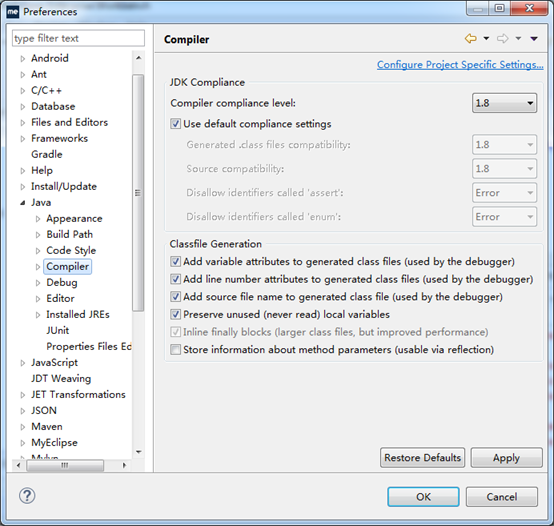Toggle Add variable attributes checkbox

point(175,261)
